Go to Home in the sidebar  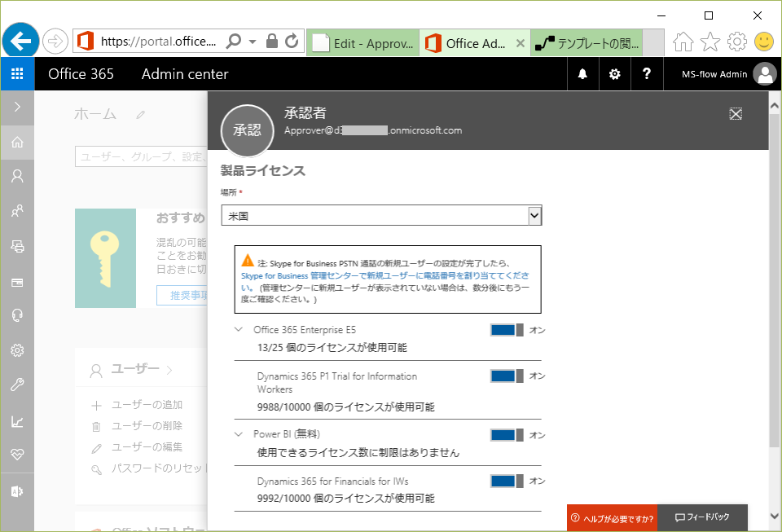pyautogui.click(x=17, y=142)
